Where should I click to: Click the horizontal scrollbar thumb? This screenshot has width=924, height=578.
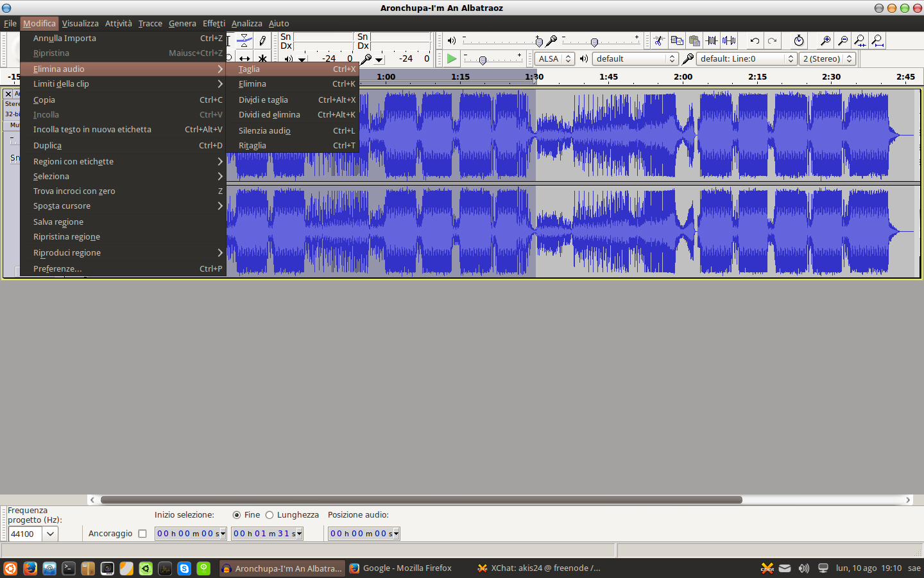[x=421, y=500]
